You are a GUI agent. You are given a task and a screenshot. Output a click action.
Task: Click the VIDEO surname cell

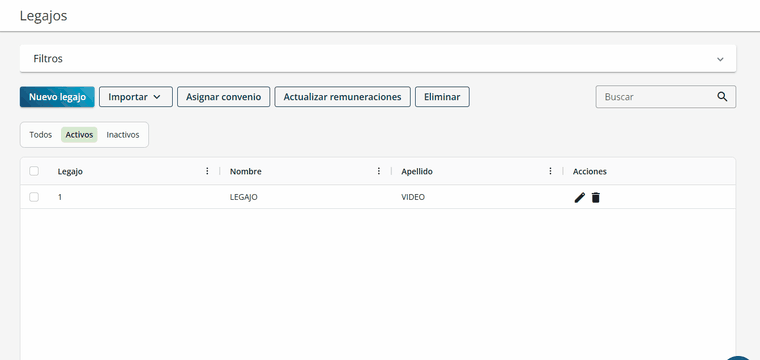pyautogui.click(x=413, y=197)
